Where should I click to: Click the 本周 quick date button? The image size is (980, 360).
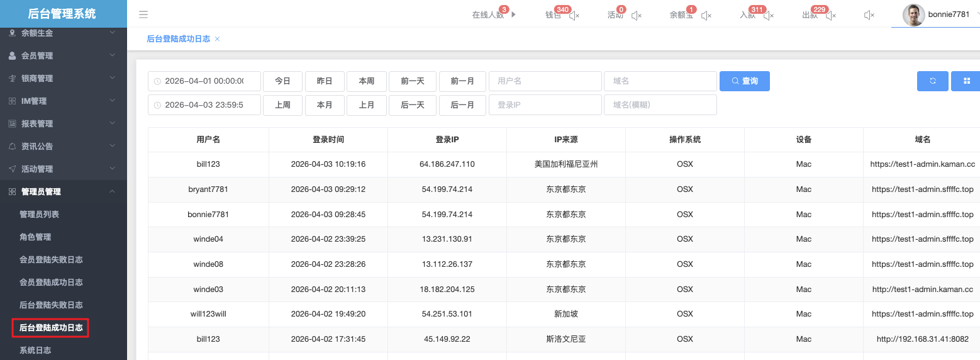366,81
